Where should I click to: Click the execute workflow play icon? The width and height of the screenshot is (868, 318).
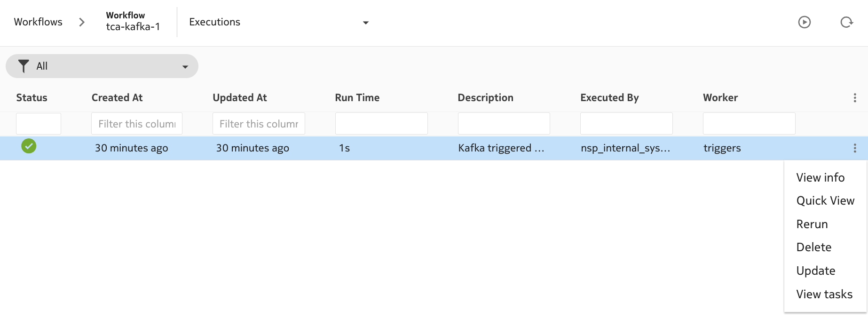(804, 22)
